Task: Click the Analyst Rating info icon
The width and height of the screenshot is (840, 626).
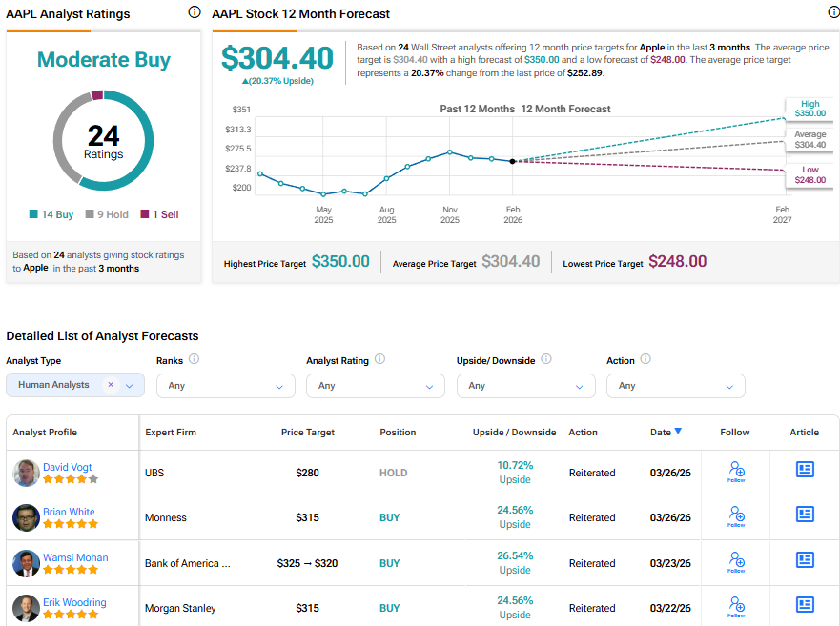Action: tap(379, 359)
